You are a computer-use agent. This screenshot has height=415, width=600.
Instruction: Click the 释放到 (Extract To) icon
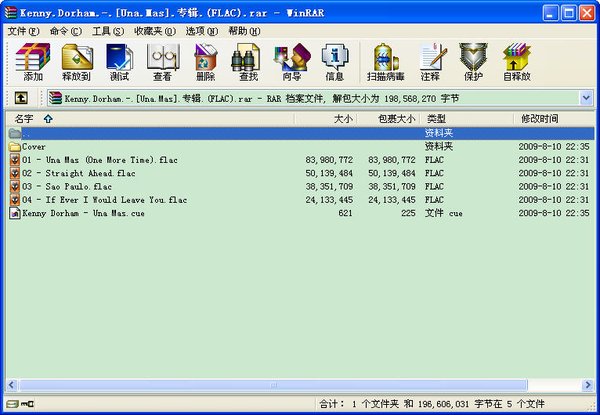click(x=77, y=62)
